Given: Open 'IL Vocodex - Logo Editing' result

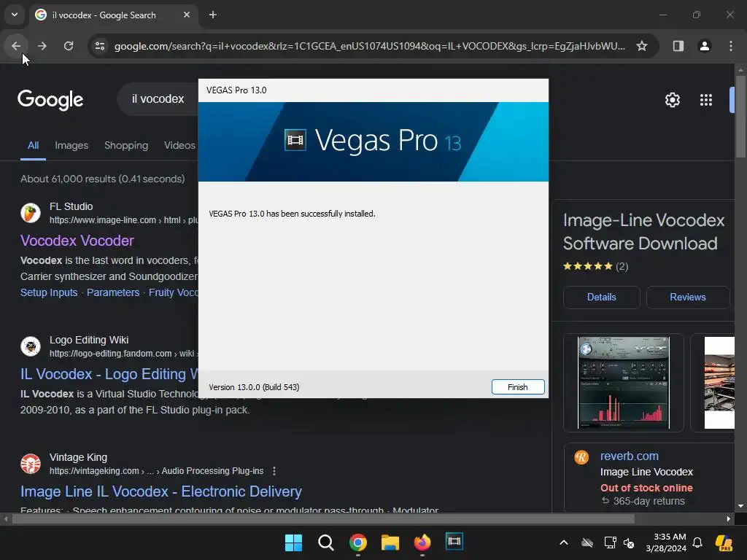Looking at the screenshot, I should [x=109, y=374].
